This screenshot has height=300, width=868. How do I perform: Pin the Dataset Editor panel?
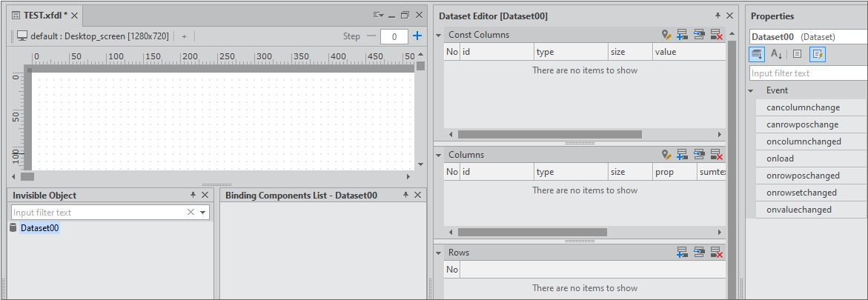coord(717,16)
